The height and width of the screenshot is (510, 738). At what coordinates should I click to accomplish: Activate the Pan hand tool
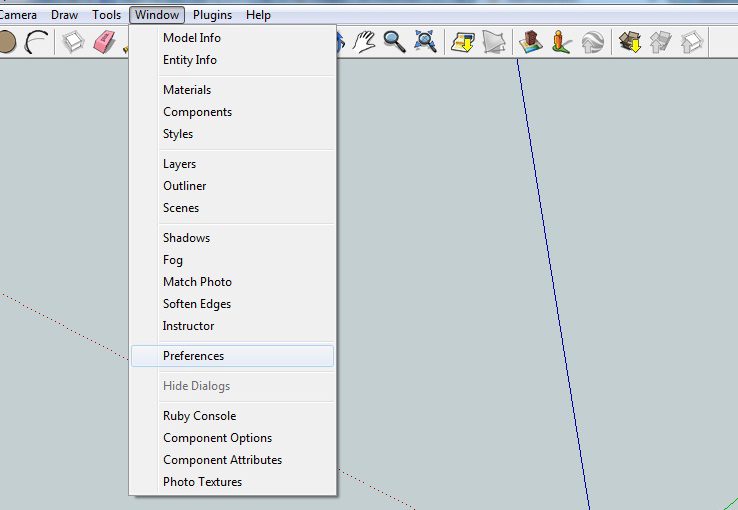point(366,42)
